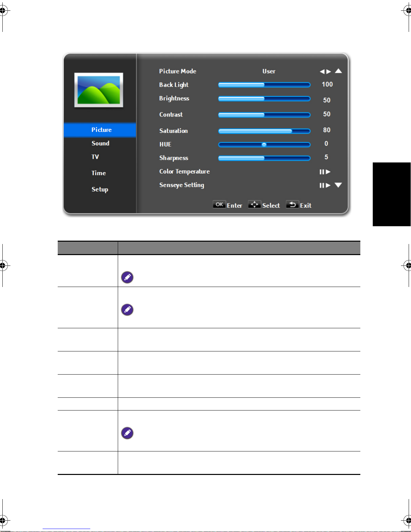This screenshot has width=411, height=532.
Task: Select the Brightness label
Action: click(174, 99)
